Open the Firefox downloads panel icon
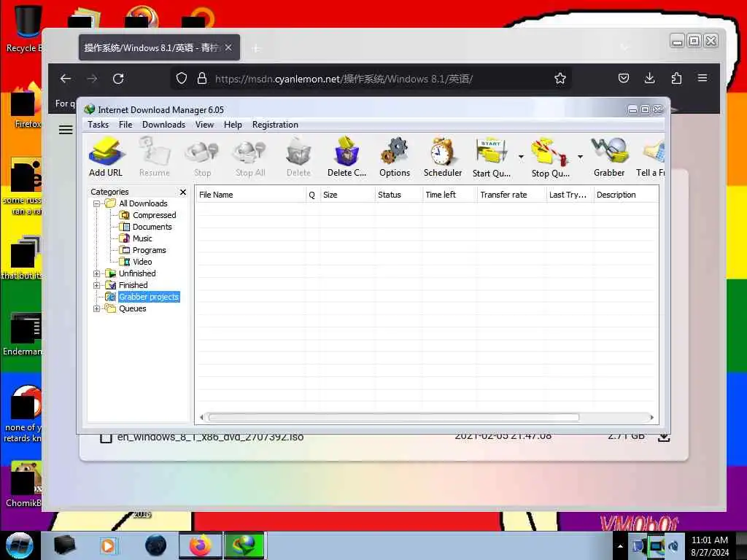 [650, 78]
